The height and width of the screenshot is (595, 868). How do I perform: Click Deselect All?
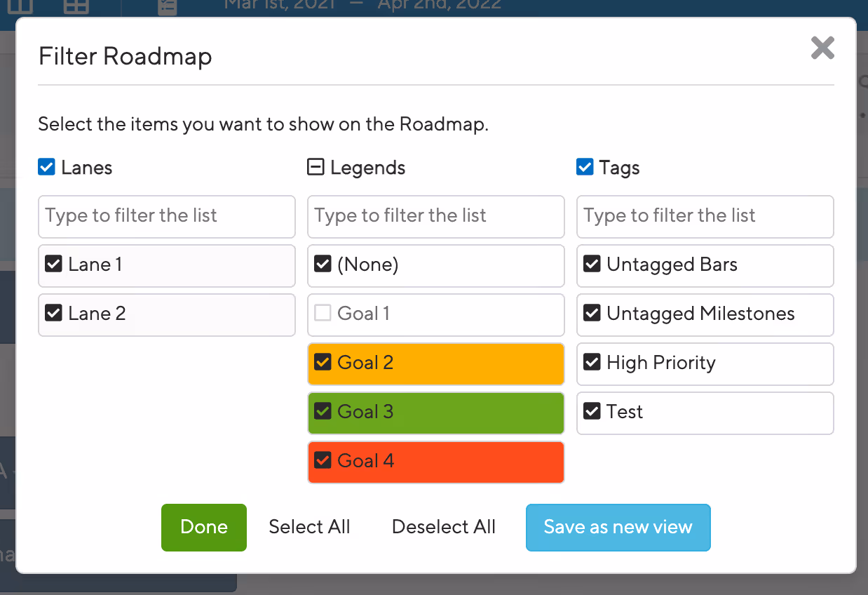click(x=443, y=527)
